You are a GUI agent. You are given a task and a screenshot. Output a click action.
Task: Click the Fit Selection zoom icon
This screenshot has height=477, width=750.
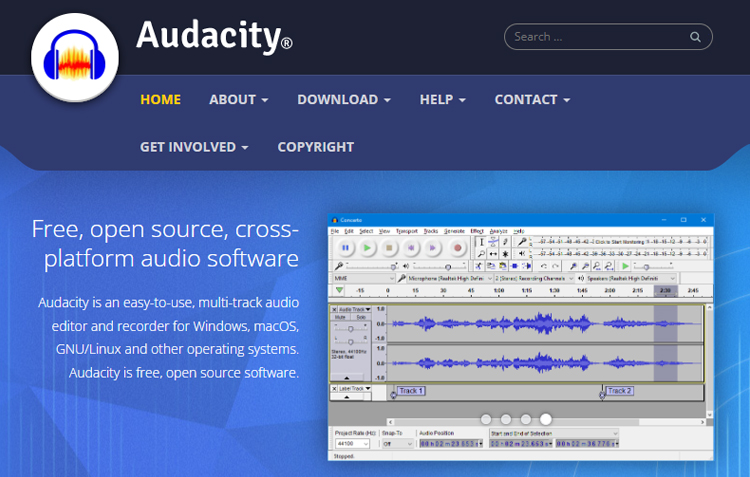pos(597,266)
